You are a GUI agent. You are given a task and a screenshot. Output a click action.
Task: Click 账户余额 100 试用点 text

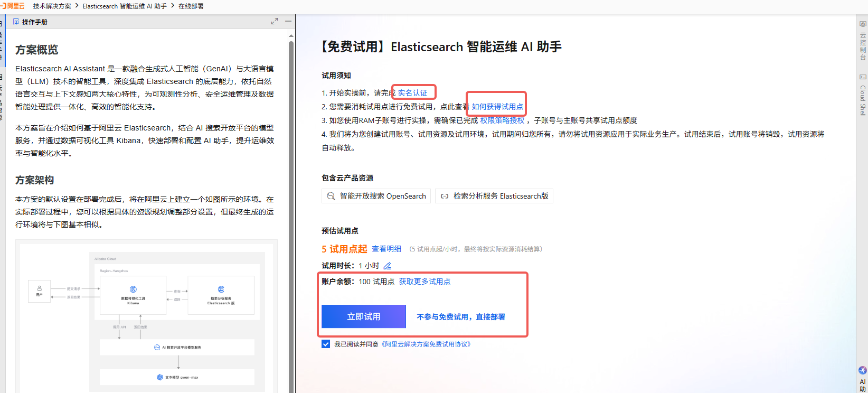pyautogui.click(x=358, y=282)
